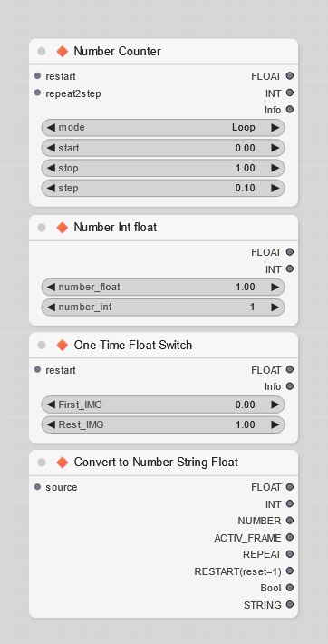Toggle collapse dot on Convert to Number String Float
Viewport: 328px width, 644px height.
tap(42, 463)
